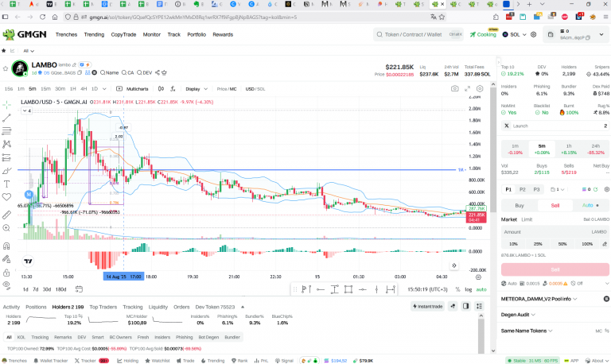Select the trend line drawing tool
The width and height of the screenshot is (611, 364).
6,118
